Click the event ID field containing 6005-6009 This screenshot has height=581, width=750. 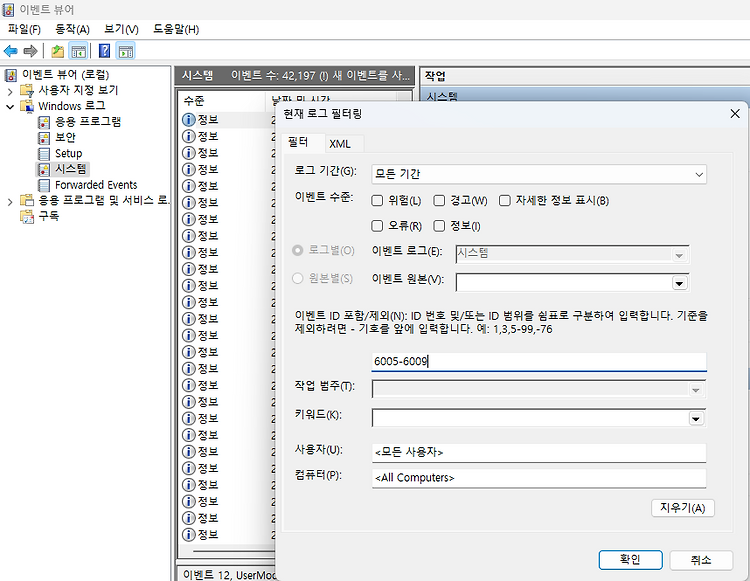click(x=539, y=362)
